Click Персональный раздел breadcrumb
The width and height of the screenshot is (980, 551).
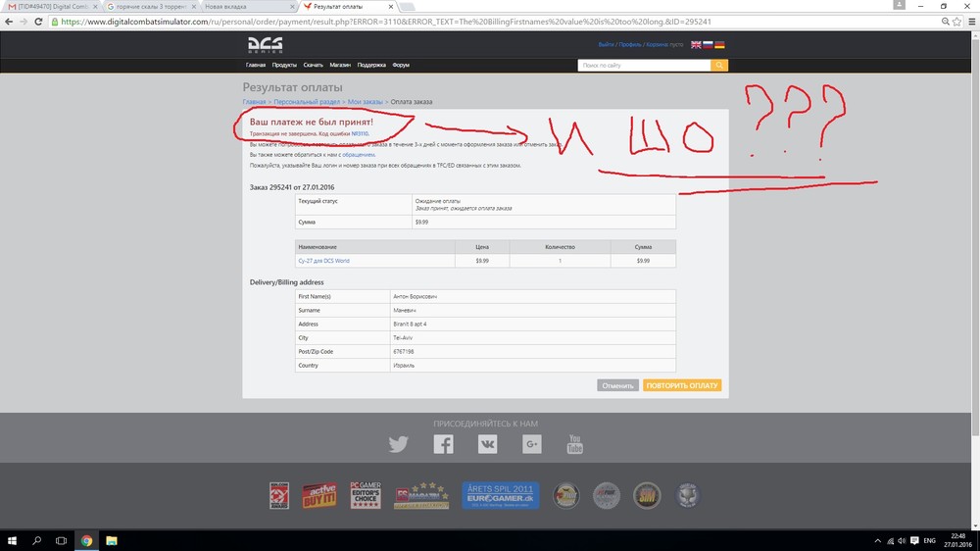tap(307, 102)
